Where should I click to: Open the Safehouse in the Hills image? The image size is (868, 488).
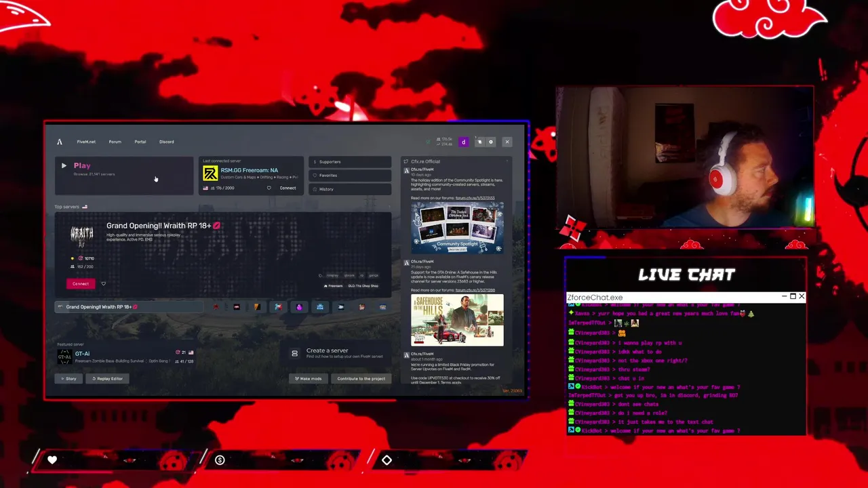click(x=457, y=320)
